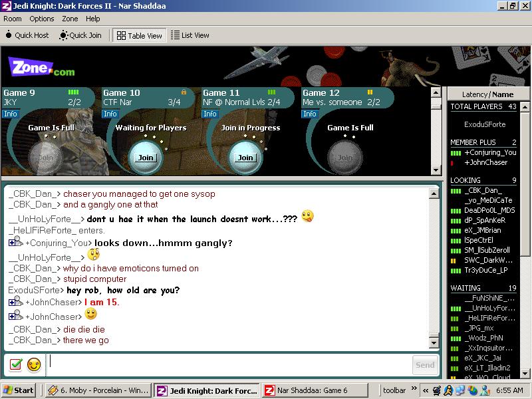
Task: Click the player list scrollbar thumb
Action: (x=525, y=184)
